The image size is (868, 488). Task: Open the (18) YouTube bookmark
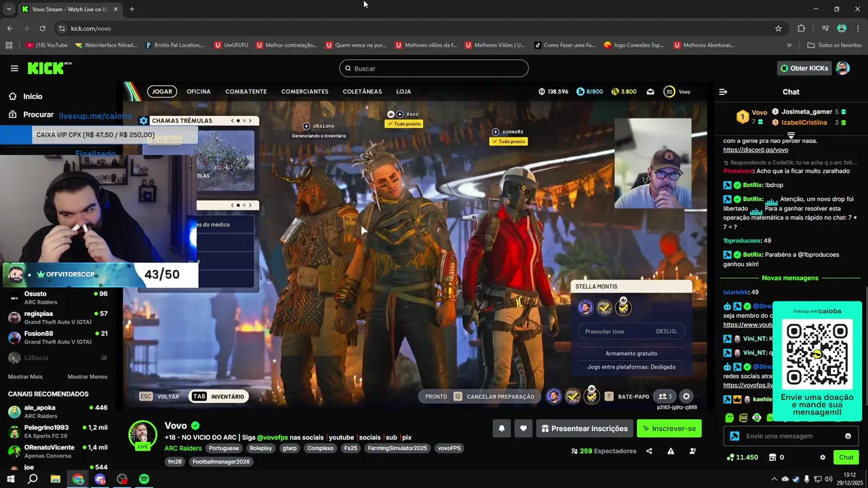coord(47,45)
